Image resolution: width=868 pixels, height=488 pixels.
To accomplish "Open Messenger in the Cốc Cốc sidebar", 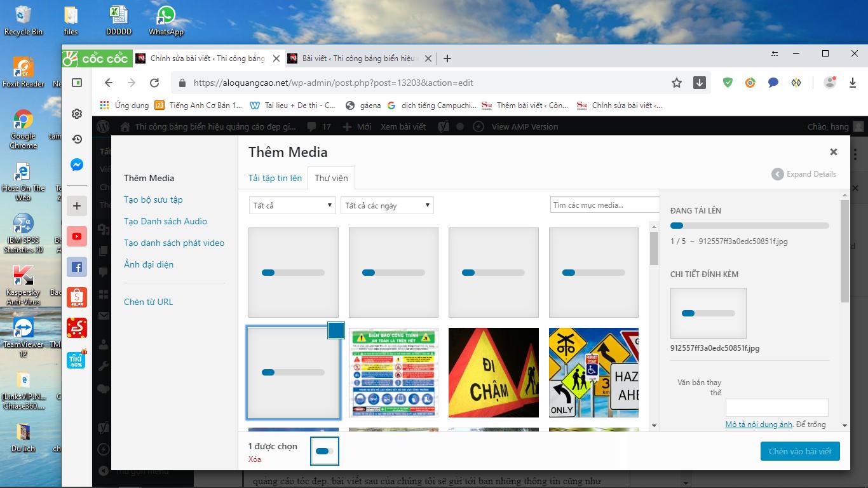I will 77,165.
